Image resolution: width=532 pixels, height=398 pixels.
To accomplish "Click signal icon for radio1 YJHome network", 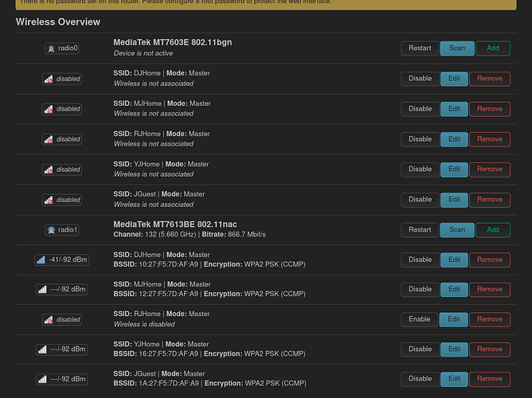I will click(42, 349).
